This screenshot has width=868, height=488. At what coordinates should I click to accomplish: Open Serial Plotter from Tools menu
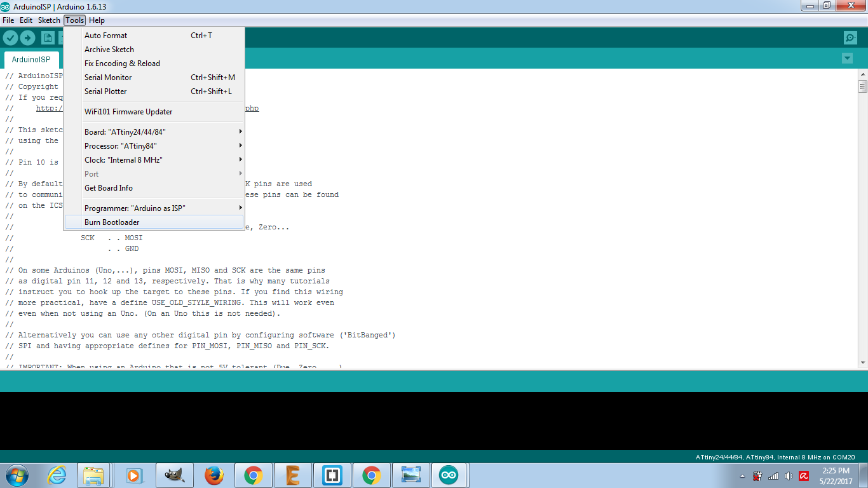coord(154,91)
